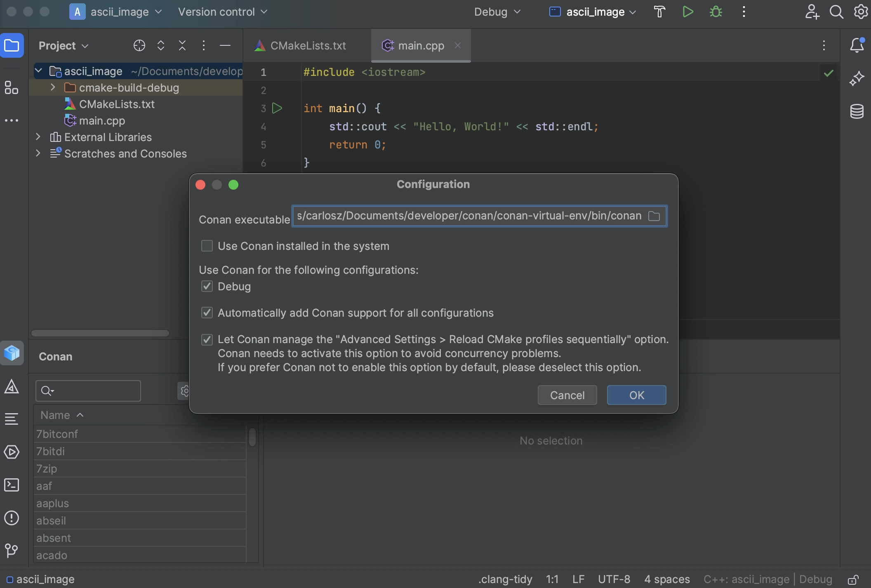This screenshot has width=871, height=588.
Task: Click the Build project hammer icon
Action: click(x=658, y=11)
